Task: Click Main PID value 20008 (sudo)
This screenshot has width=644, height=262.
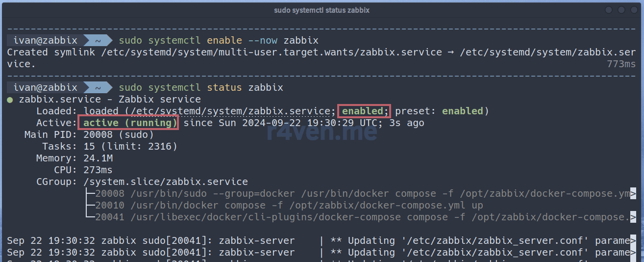Action: pos(119,134)
